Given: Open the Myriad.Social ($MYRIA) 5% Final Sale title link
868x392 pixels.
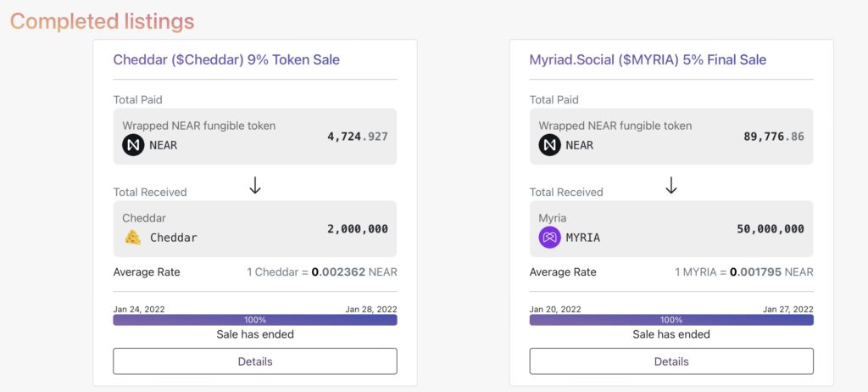Looking at the screenshot, I should click(648, 60).
